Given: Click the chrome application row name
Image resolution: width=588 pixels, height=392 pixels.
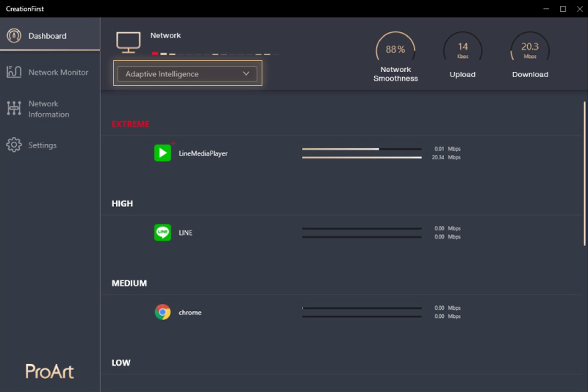Looking at the screenshot, I should point(190,313).
